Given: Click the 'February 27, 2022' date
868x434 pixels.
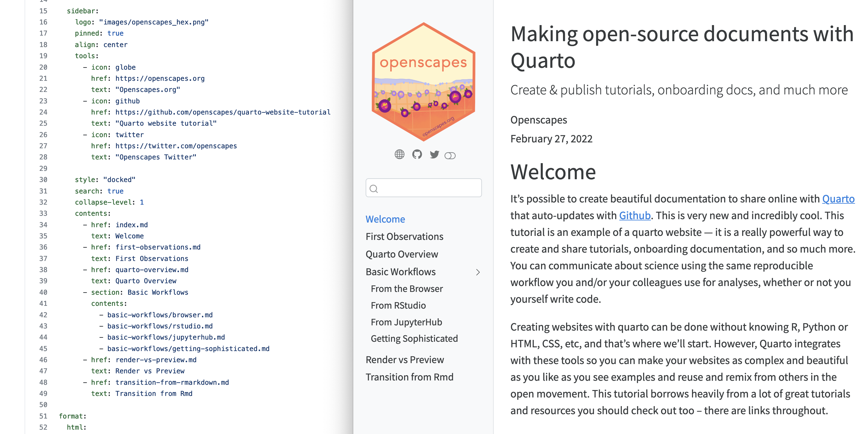Looking at the screenshot, I should click(x=551, y=139).
